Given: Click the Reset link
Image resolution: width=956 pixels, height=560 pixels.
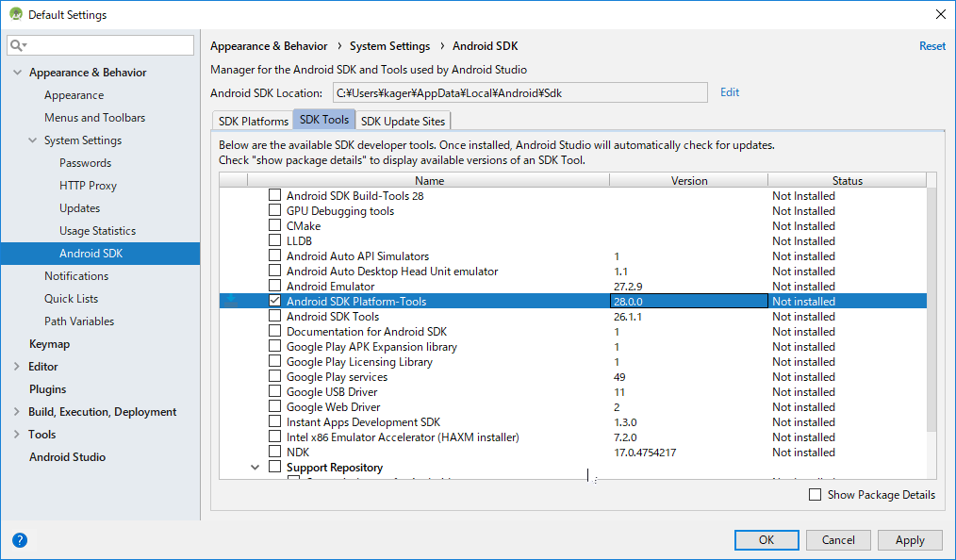Looking at the screenshot, I should pos(932,45).
